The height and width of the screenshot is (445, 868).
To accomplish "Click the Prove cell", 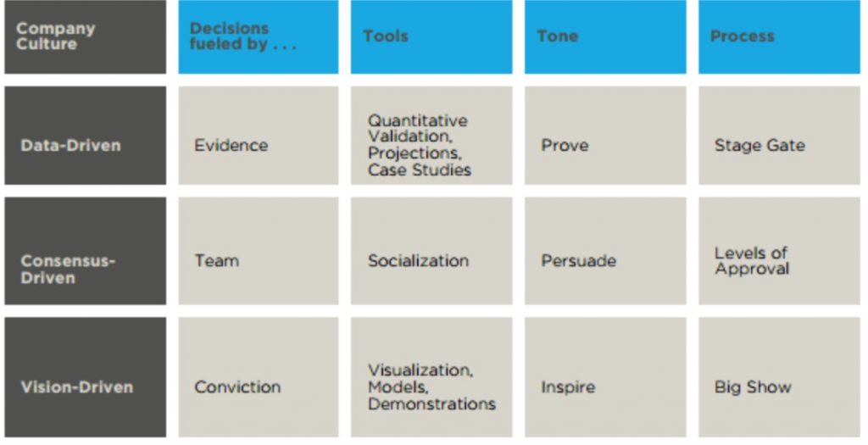I will pyautogui.click(x=605, y=136).
